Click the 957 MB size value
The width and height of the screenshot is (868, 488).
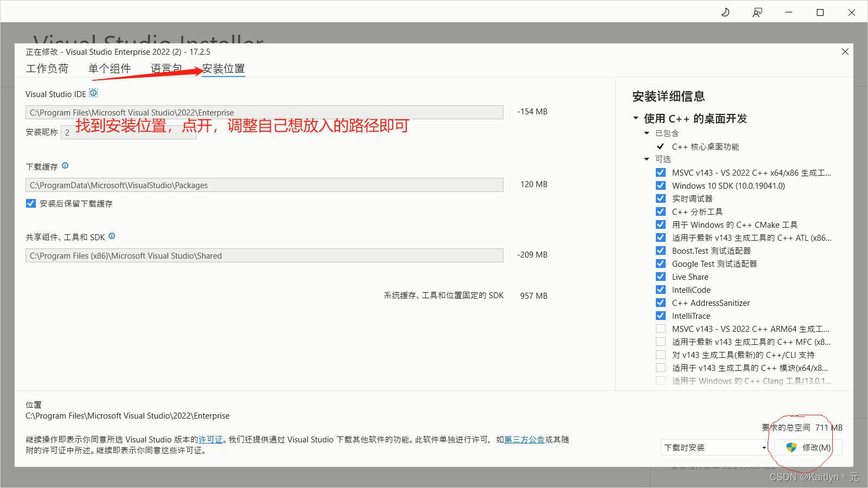point(534,296)
